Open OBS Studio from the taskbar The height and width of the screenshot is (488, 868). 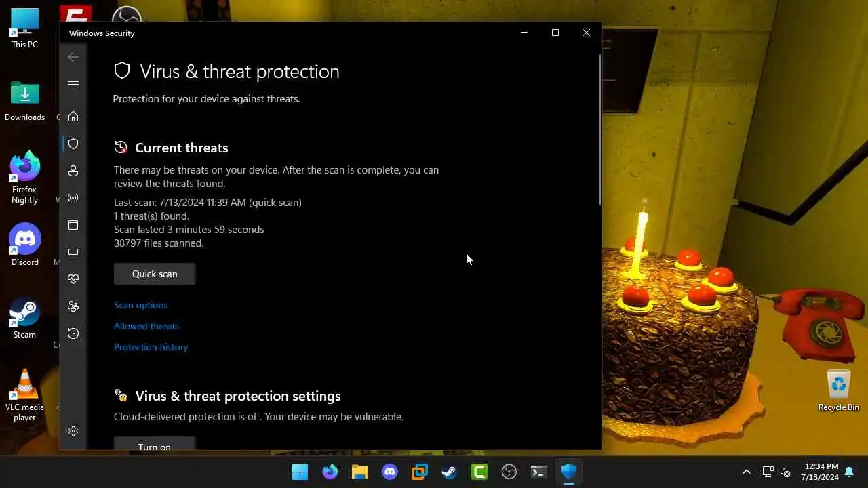[509, 472]
